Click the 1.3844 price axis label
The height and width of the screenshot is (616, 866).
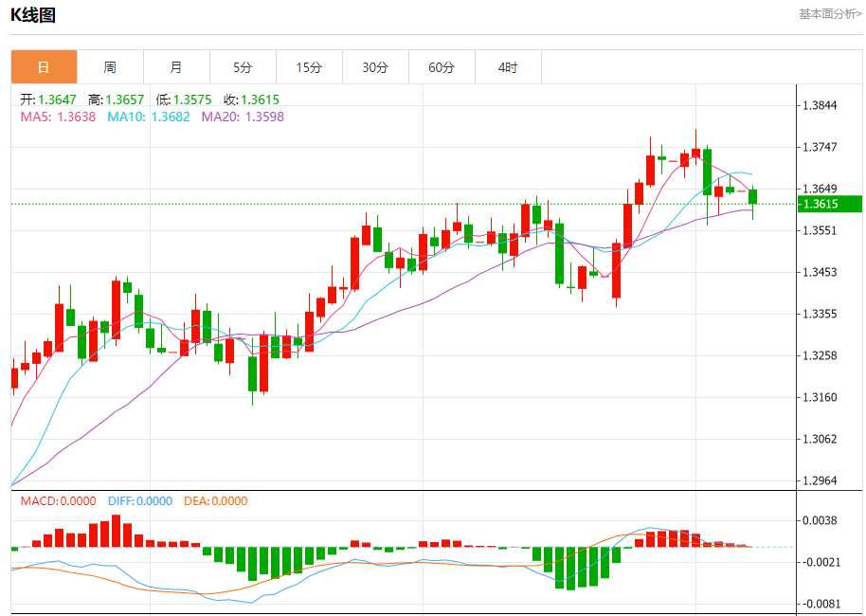coord(820,105)
